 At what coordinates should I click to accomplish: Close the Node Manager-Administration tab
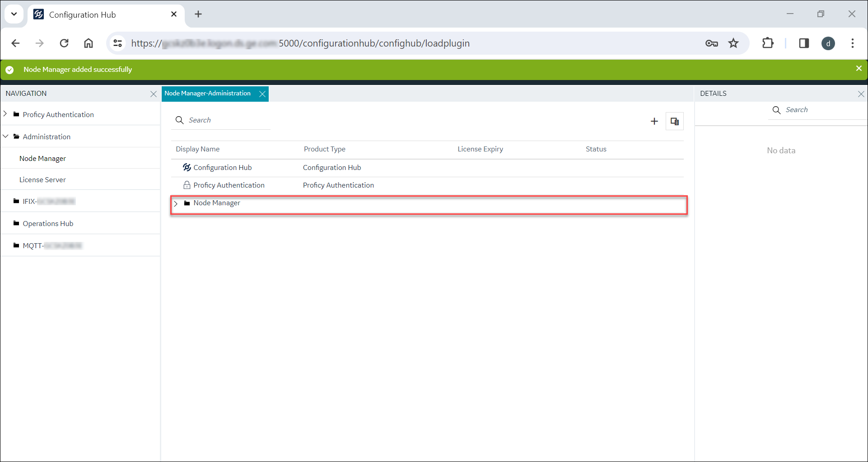[262, 94]
